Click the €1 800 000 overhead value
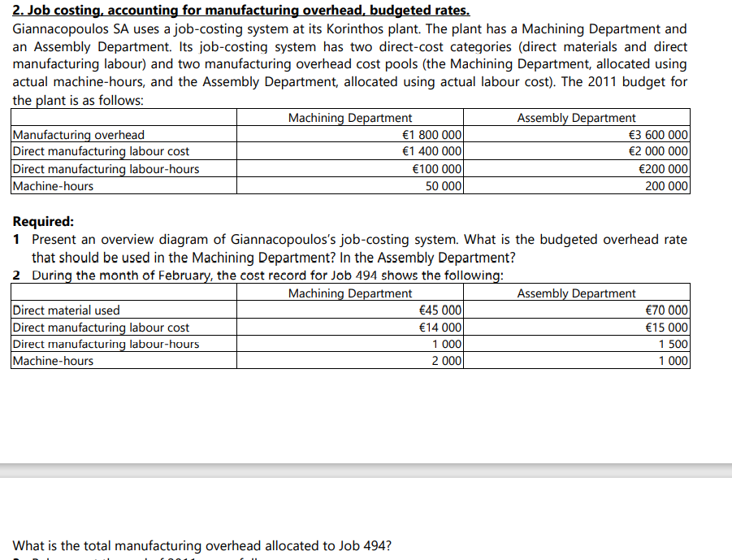The width and height of the screenshot is (732, 560). [x=431, y=134]
